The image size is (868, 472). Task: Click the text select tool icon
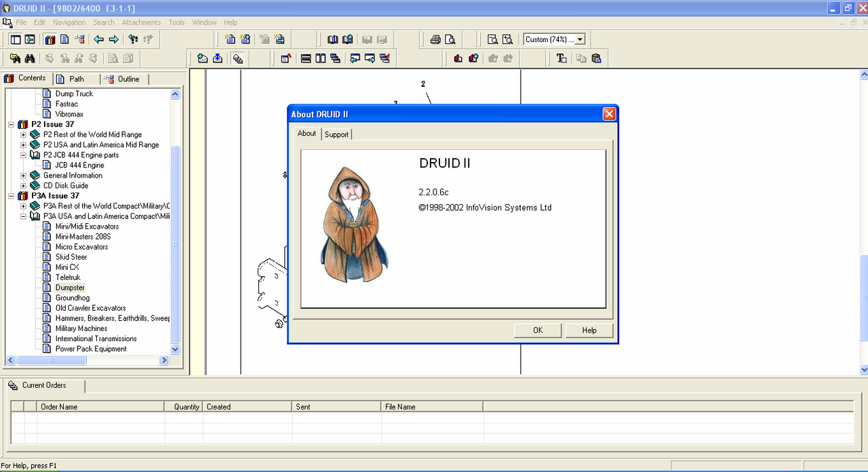click(x=561, y=58)
